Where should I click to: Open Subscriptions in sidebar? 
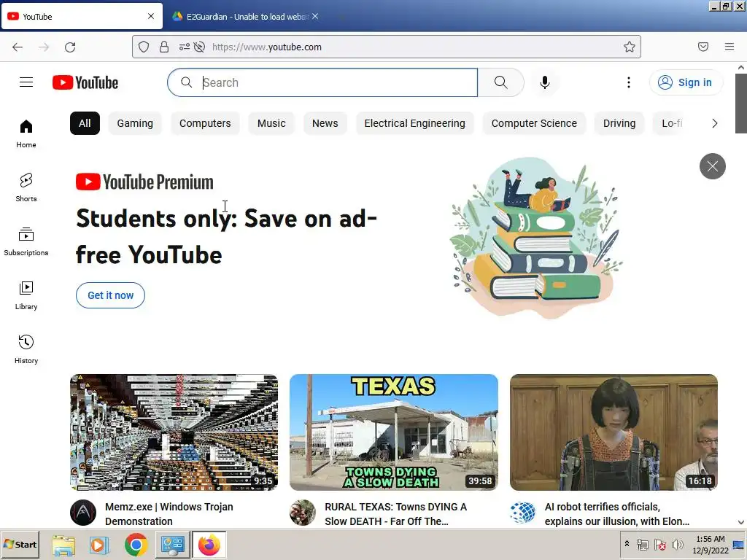(26, 241)
